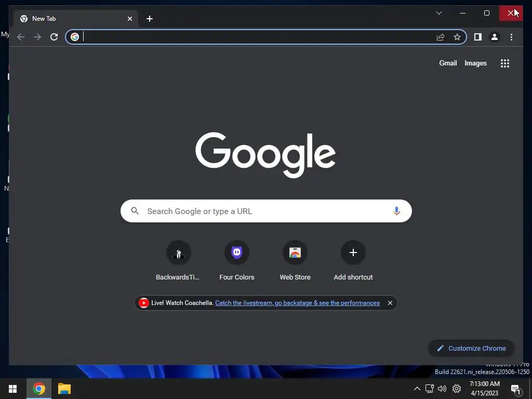Close the New Tab tab

point(129,19)
